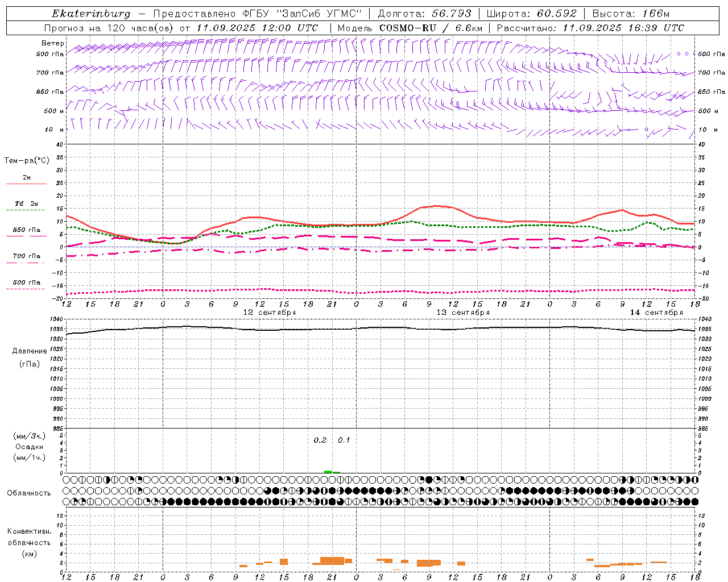The height and width of the screenshot is (582, 728).
Task: Click the 2м solid line legend sample
Action: coord(26,184)
